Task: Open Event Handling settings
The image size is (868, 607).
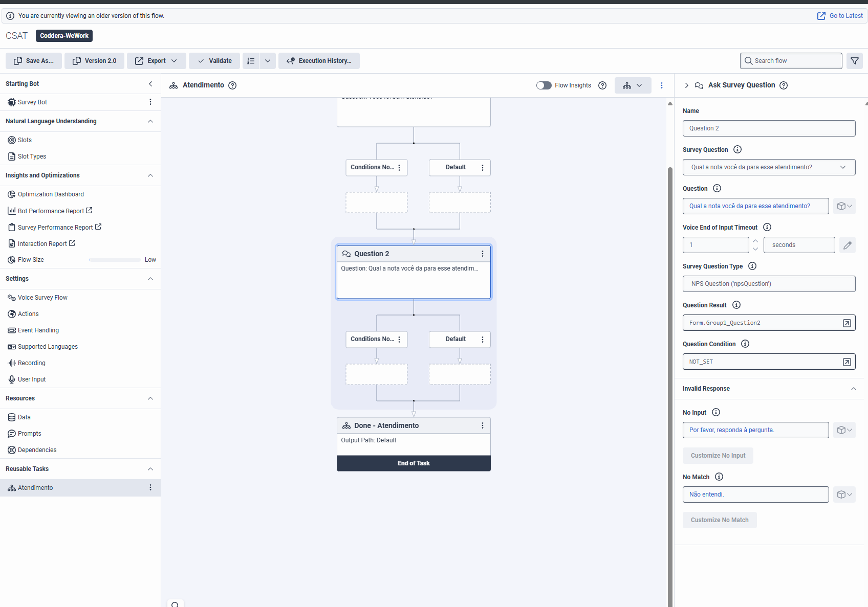Action: pyautogui.click(x=38, y=330)
